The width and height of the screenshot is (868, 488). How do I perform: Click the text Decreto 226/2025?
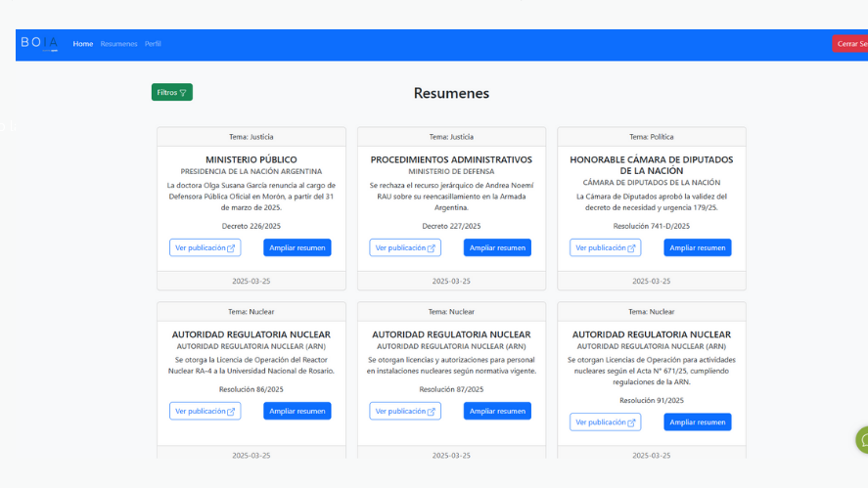click(x=251, y=226)
